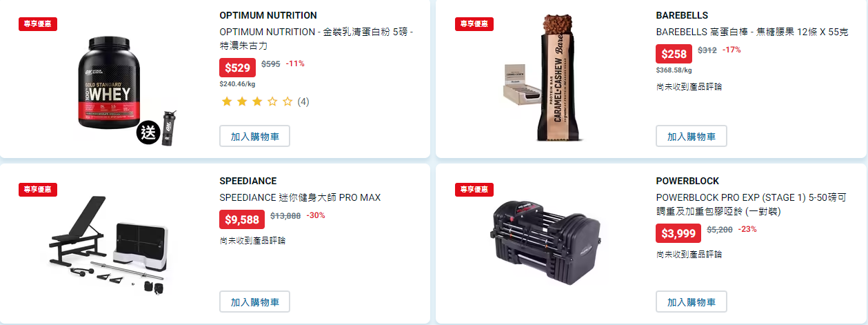Open POWERBLOCK PRO EXP product title
This screenshot has height=325, width=868.
(752, 204)
